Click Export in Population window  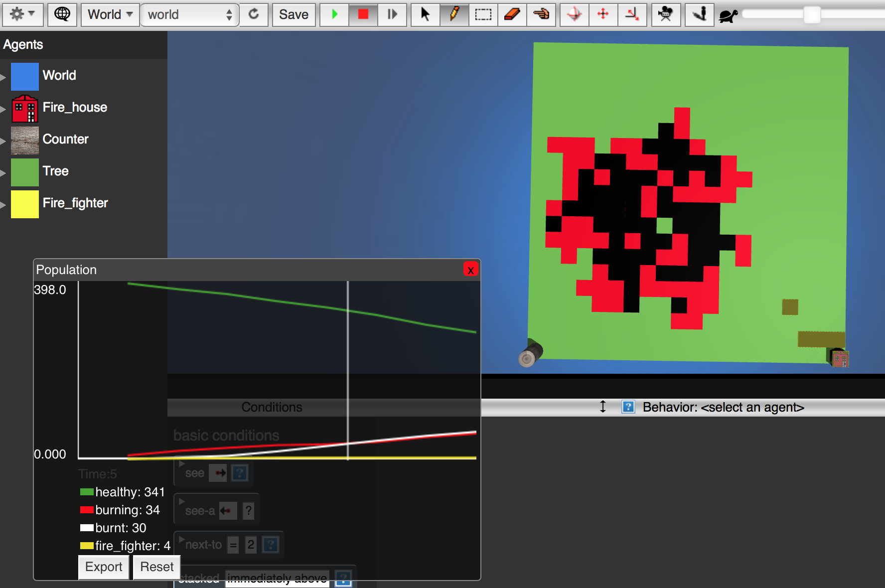(104, 567)
